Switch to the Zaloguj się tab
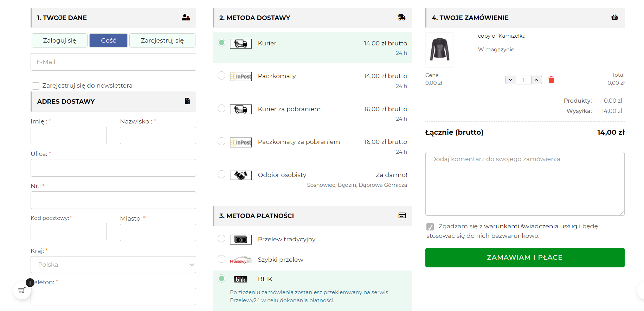This screenshot has width=644, height=311. [59, 40]
